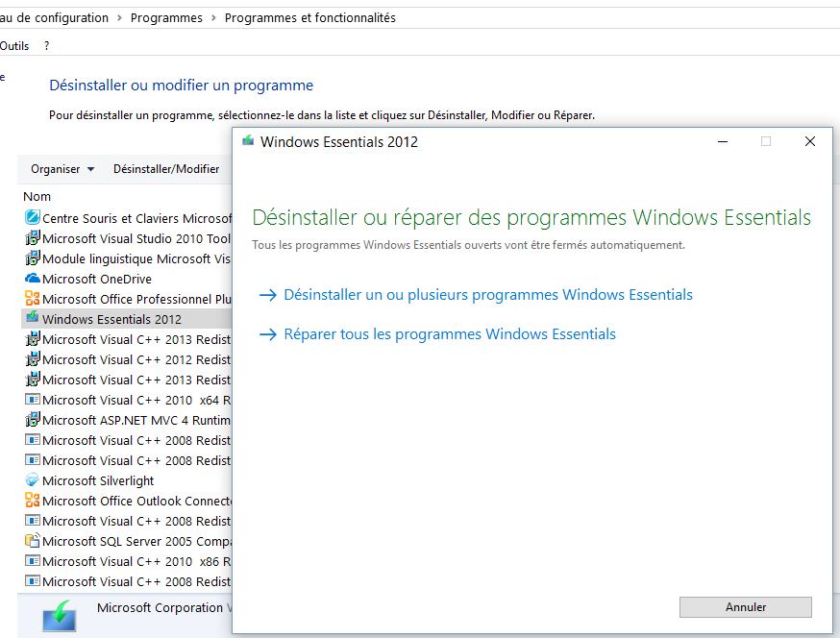
Task: Click Réparer tous les programmes link
Action: click(450, 334)
